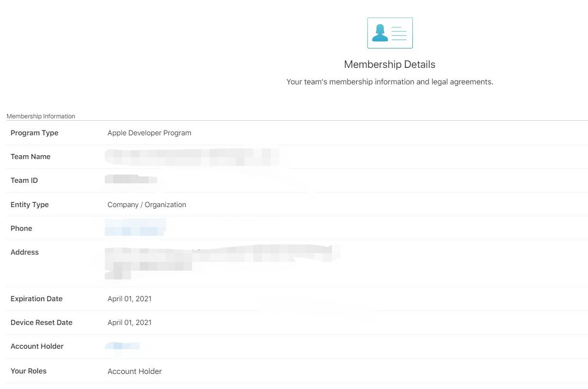The height and width of the screenshot is (389, 588).
Task: Click the Company / Organization value
Action: (147, 205)
